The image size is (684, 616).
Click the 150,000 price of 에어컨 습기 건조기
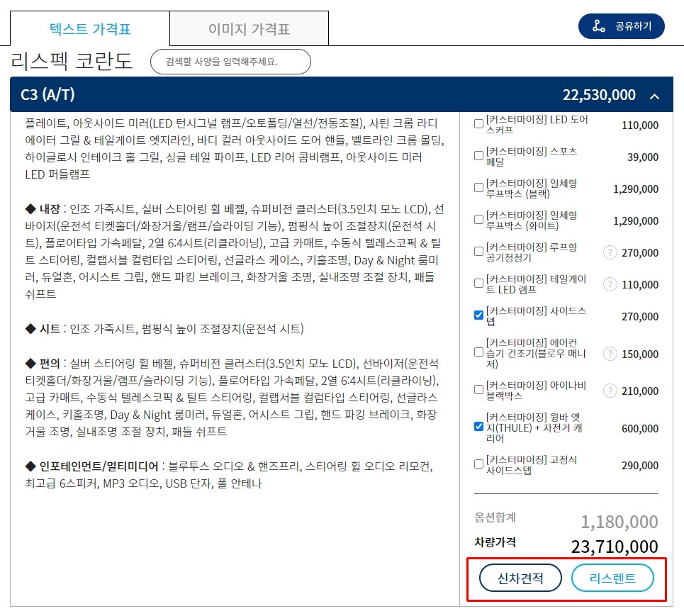640,354
